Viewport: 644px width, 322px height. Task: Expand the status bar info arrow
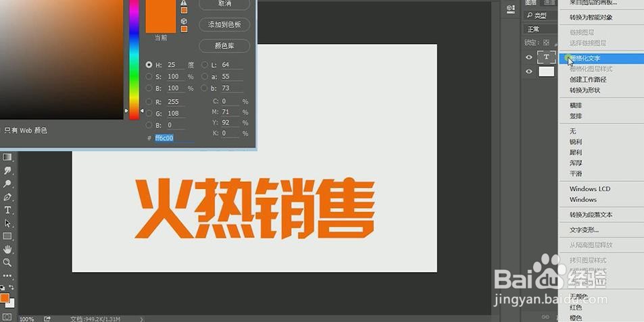click(142, 319)
